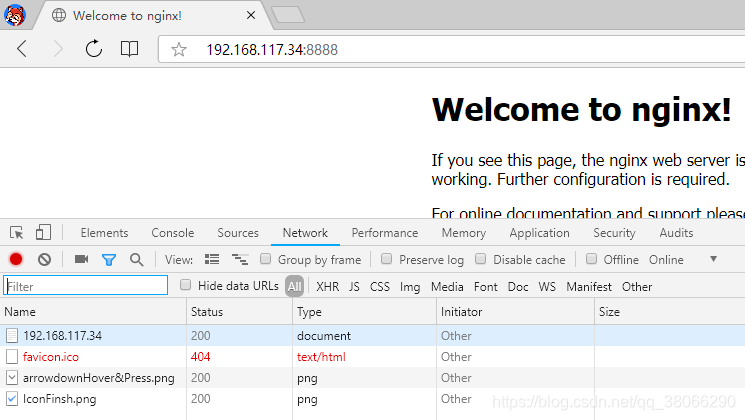Reload the current page
The image size is (745, 420).
(94, 48)
